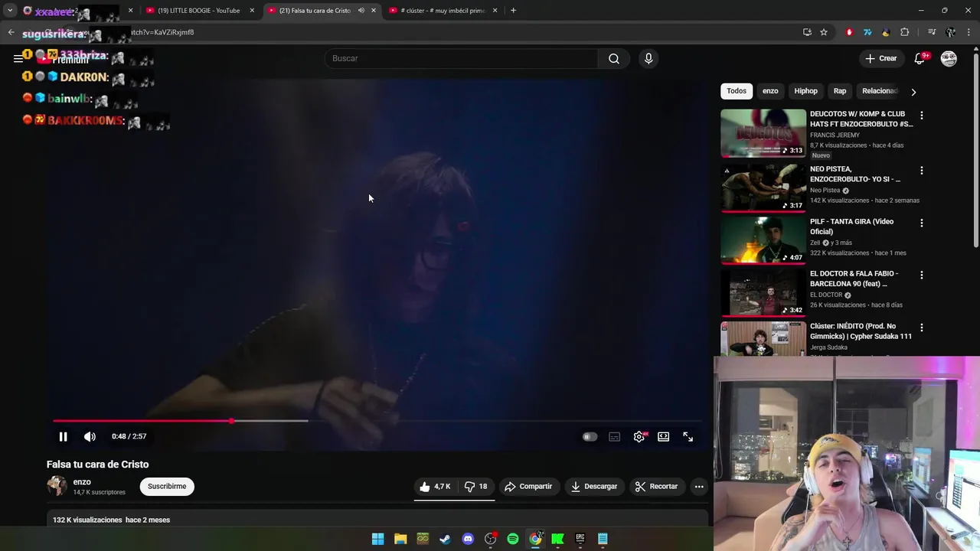
Task: Open options menu for NEO PISTEA video
Action: click(921, 171)
